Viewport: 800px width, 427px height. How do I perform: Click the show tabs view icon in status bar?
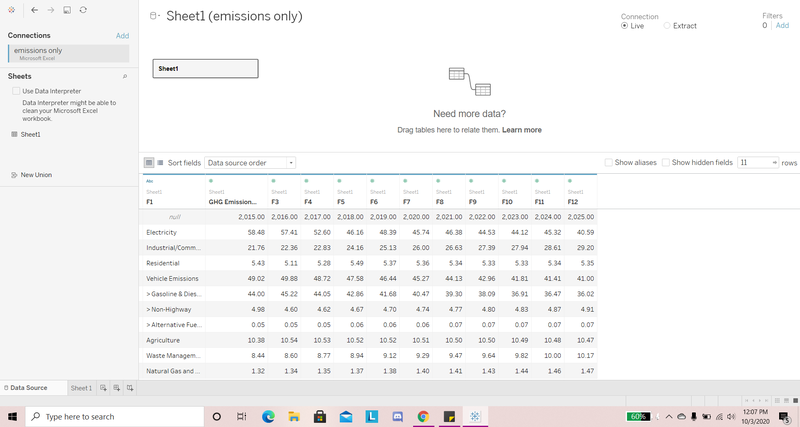point(795,401)
